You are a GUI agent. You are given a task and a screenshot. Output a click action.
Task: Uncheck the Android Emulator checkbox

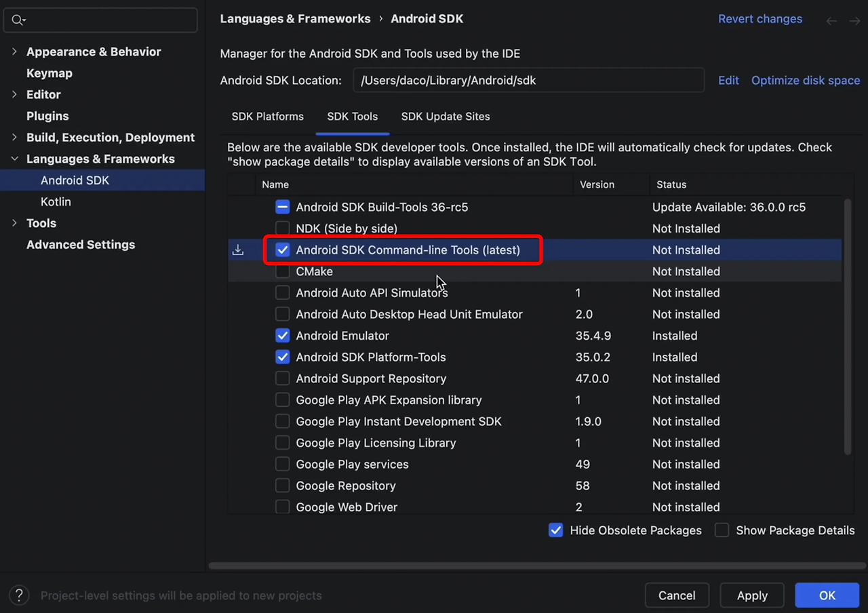(283, 336)
